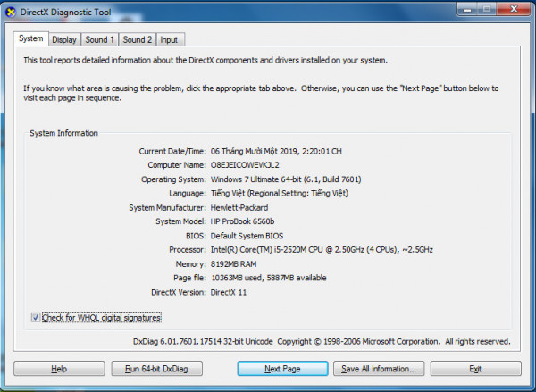
Task: Click the Language label
Action: click(x=188, y=194)
